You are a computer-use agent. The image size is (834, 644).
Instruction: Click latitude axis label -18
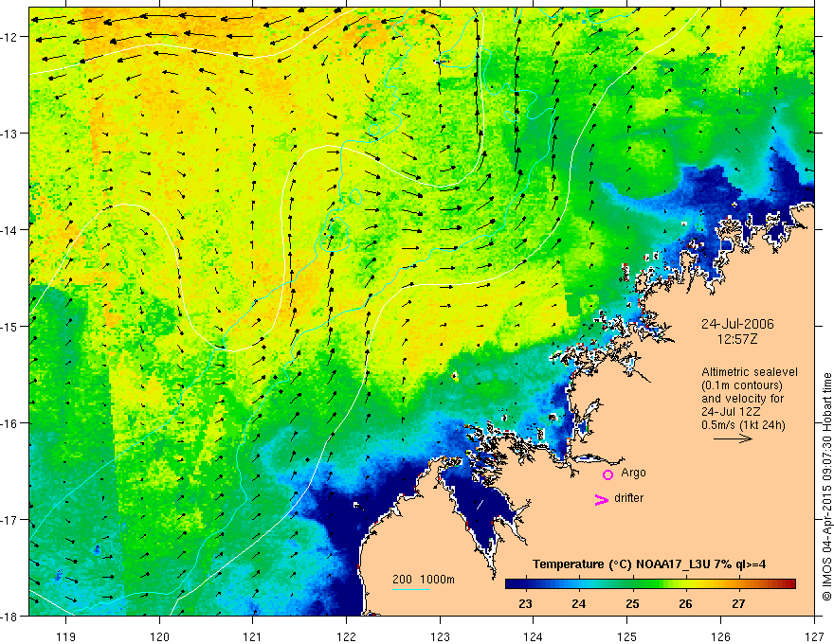coord(10,617)
